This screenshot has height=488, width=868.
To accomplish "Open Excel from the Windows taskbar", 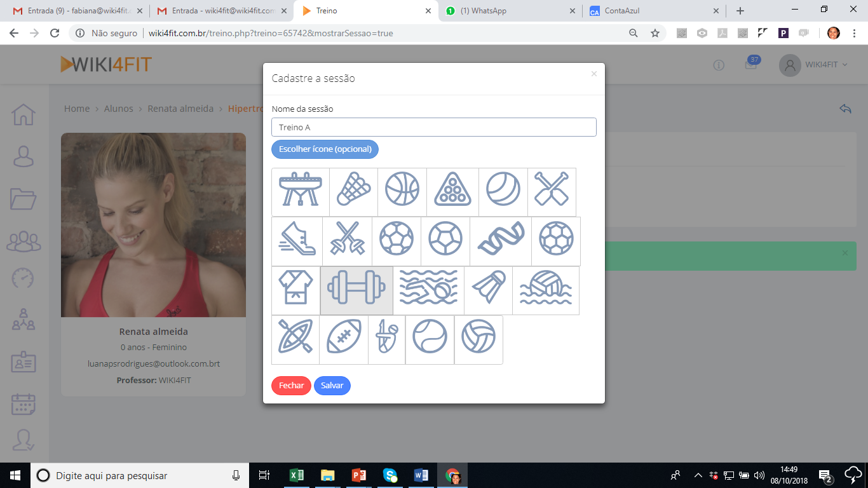I will [x=296, y=475].
